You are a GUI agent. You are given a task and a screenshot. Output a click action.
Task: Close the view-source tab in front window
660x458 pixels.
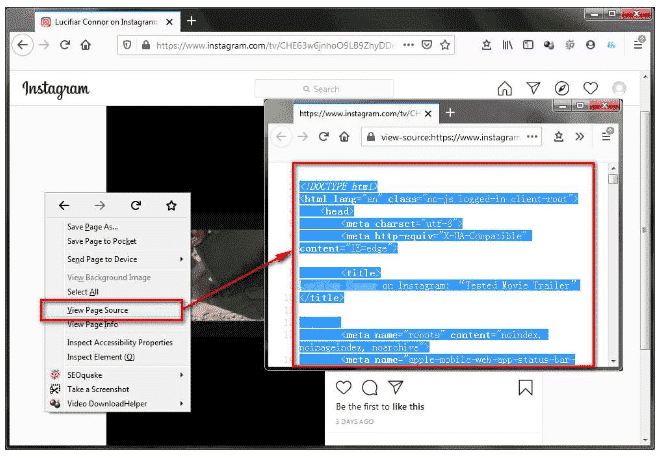(428, 114)
